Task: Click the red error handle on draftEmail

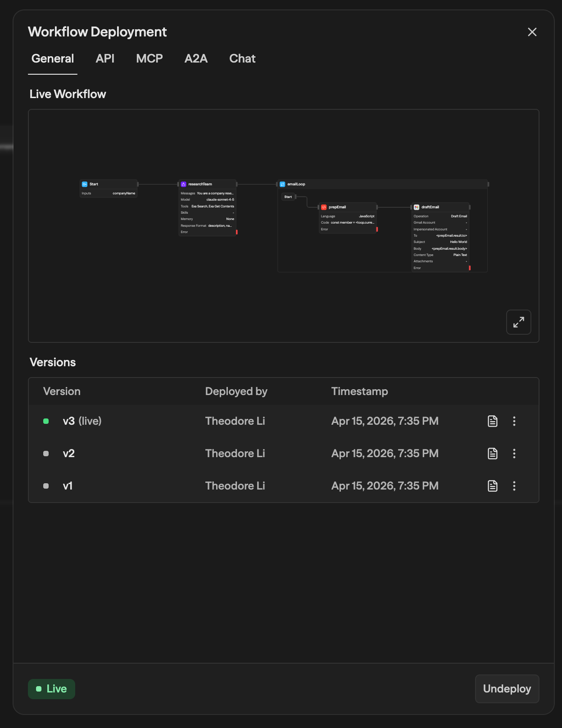Action: 470,268
